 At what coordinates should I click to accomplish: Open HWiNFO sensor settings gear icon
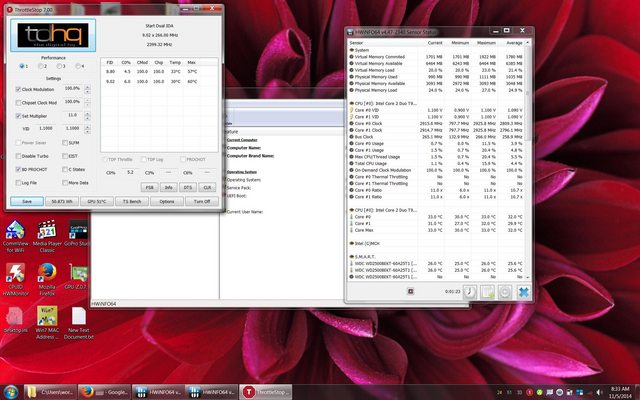[505, 292]
